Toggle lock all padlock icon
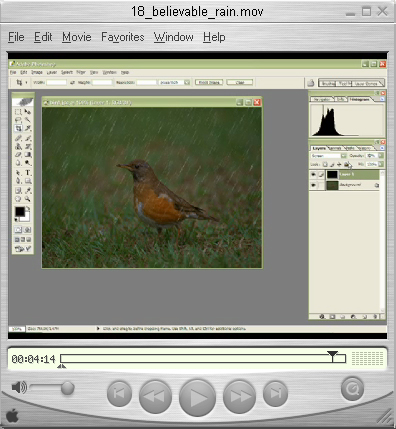Image resolution: width=396 pixels, height=429 pixels. click(346, 164)
